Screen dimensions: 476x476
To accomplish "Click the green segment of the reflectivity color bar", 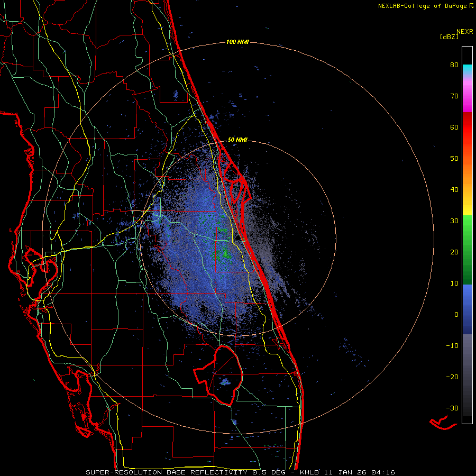I will click(x=467, y=250).
